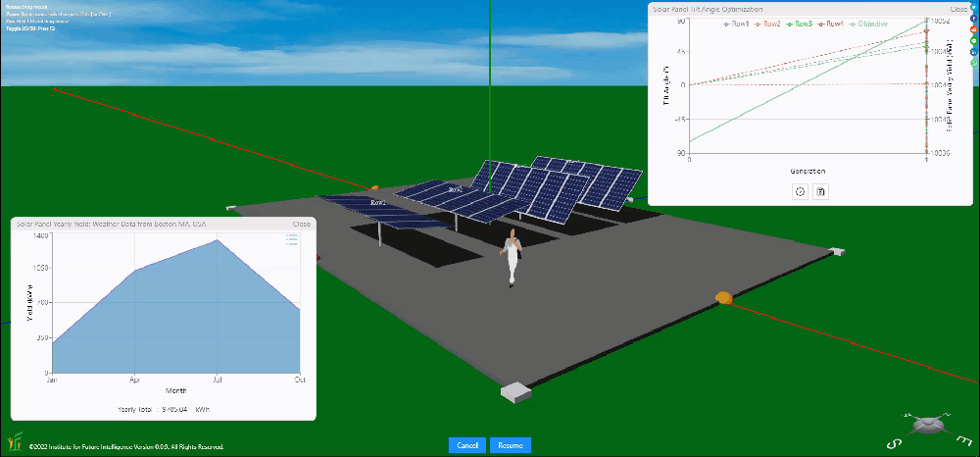
Task: Click the Institute for Future Intelligence logo
Action: click(15, 440)
